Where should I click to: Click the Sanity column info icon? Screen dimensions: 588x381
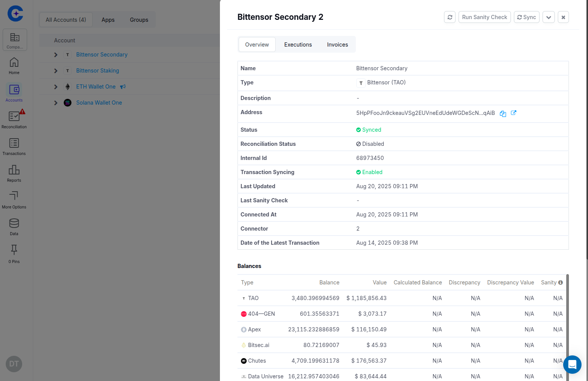[x=561, y=283]
